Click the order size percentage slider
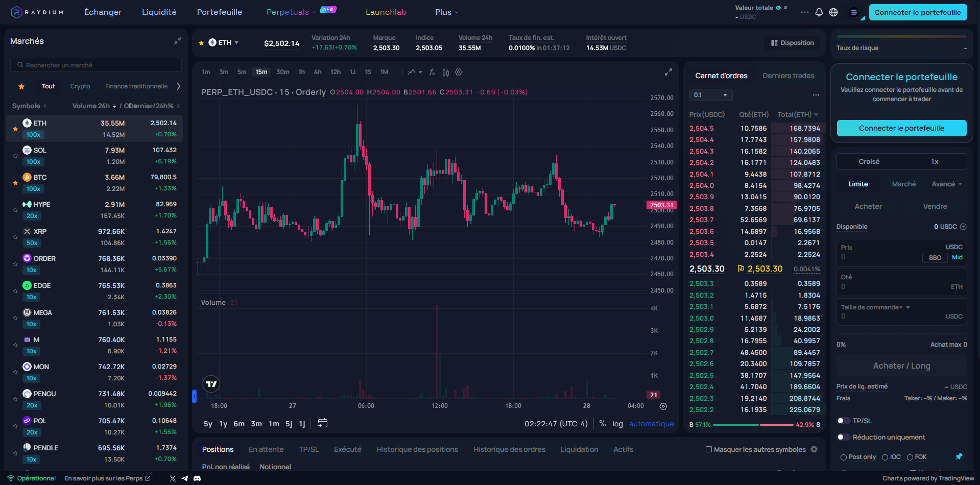The image size is (980, 485). coord(901,333)
